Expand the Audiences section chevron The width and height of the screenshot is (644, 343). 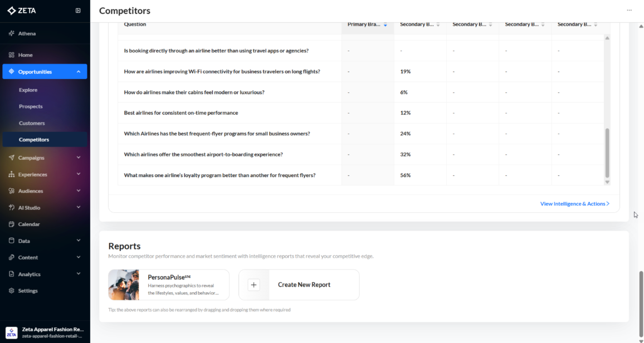(x=79, y=191)
